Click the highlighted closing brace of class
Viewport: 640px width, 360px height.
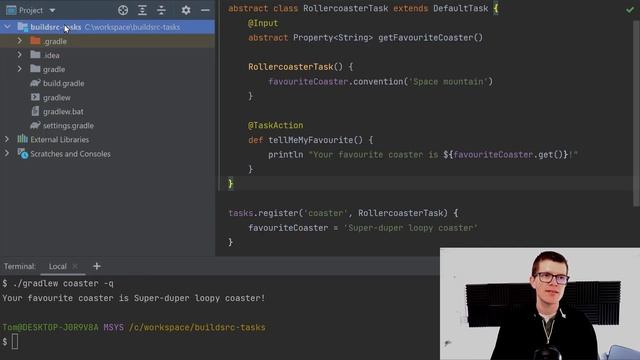point(231,184)
